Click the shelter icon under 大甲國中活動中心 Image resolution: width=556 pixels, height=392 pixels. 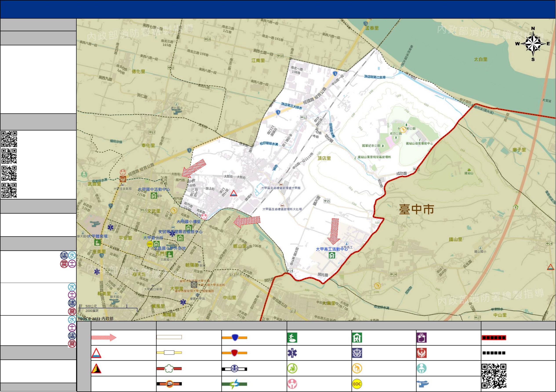coord(154,196)
